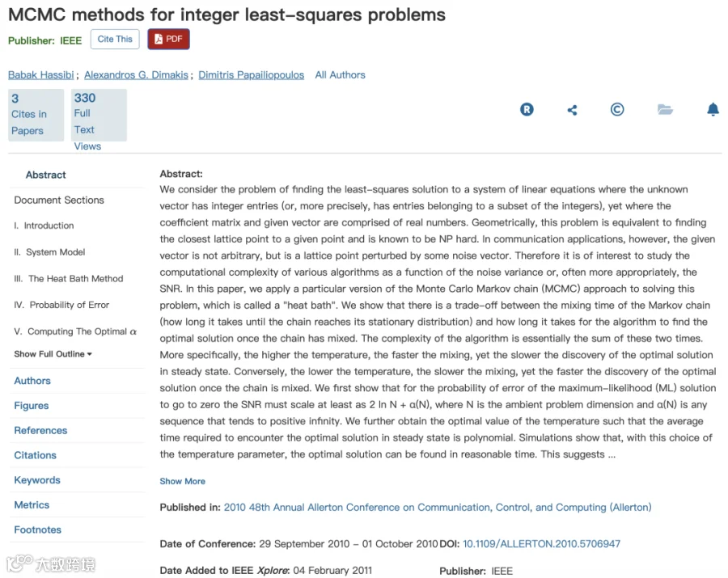Click the Rights and Permissions R icon
This screenshot has height=578, width=728.
click(527, 109)
